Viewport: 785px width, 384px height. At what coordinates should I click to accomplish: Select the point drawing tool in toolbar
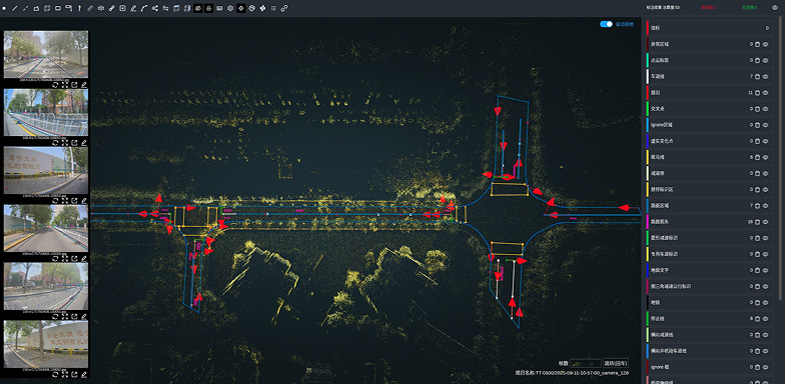point(5,8)
